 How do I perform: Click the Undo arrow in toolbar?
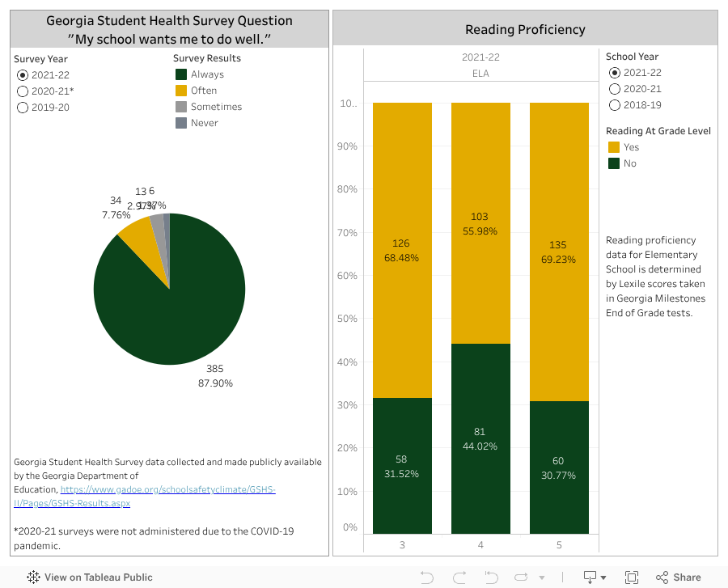[x=427, y=577]
